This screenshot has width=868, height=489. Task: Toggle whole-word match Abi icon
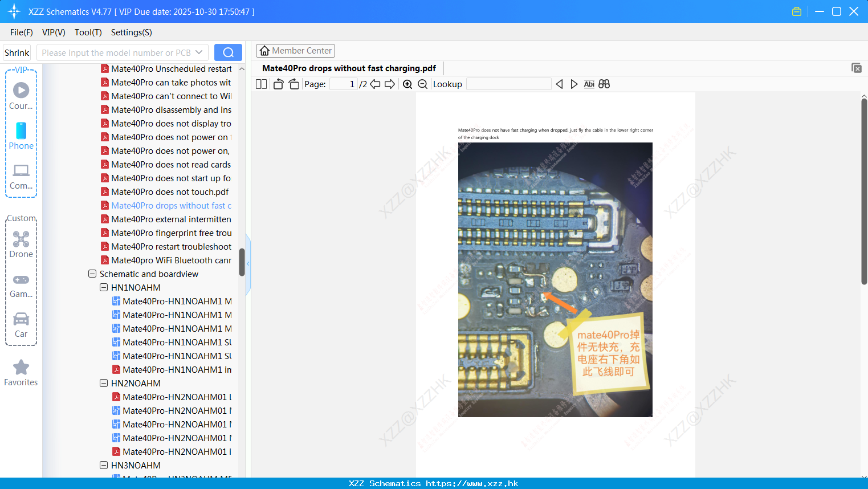tap(589, 84)
